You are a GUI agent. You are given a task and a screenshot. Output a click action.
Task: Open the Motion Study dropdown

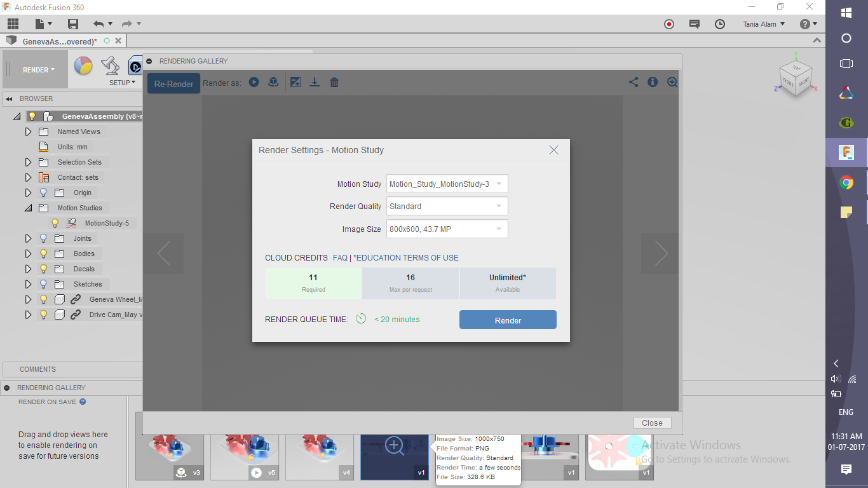[x=447, y=184]
